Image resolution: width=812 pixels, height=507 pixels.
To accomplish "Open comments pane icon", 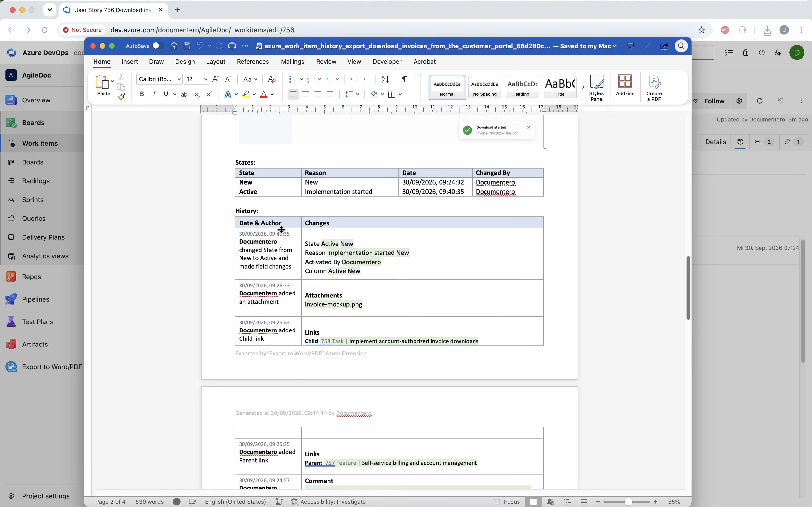I will (631, 46).
